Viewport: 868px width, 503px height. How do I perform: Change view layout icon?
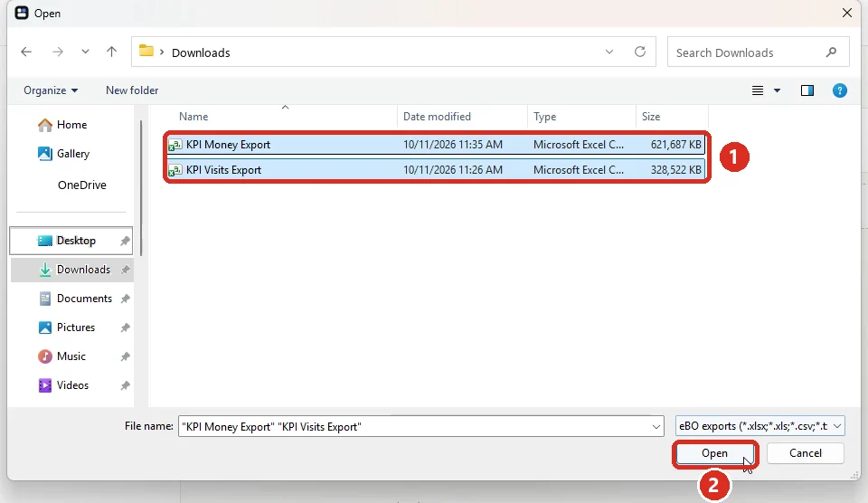click(x=758, y=90)
